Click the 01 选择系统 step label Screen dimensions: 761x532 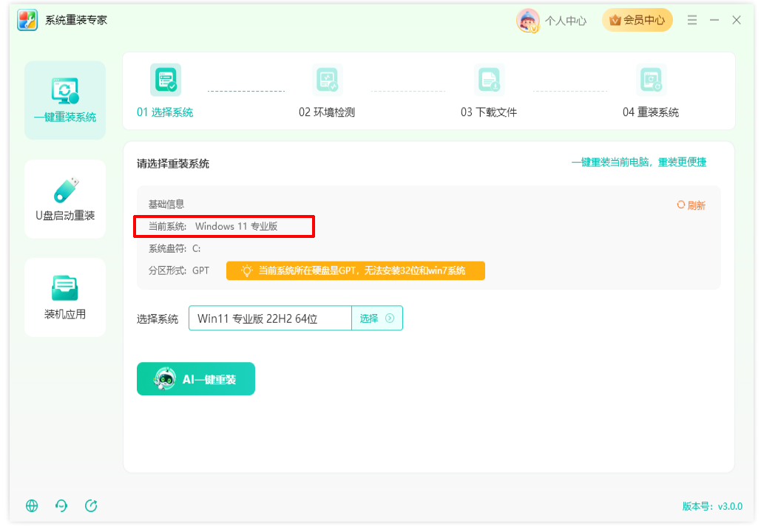click(165, 112)
